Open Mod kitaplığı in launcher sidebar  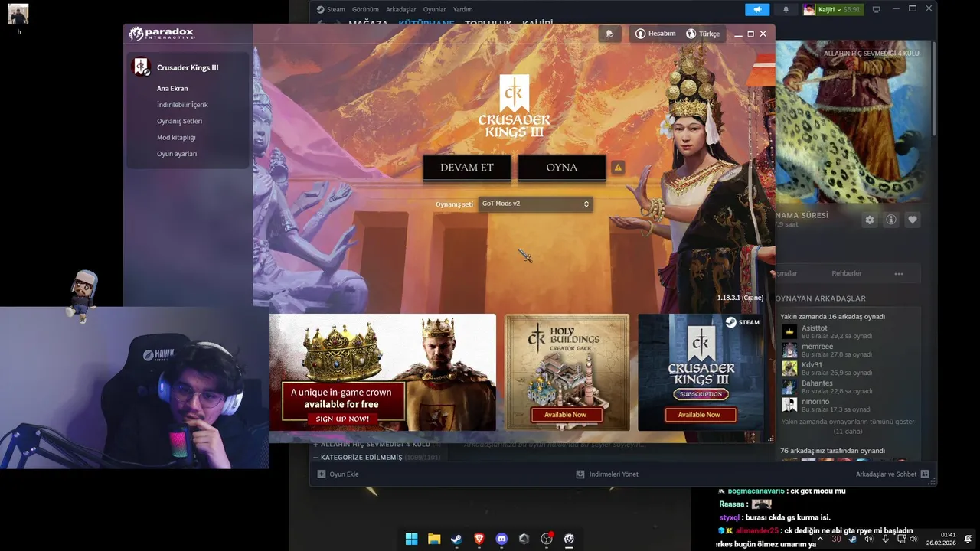click(x=176, y=137)
